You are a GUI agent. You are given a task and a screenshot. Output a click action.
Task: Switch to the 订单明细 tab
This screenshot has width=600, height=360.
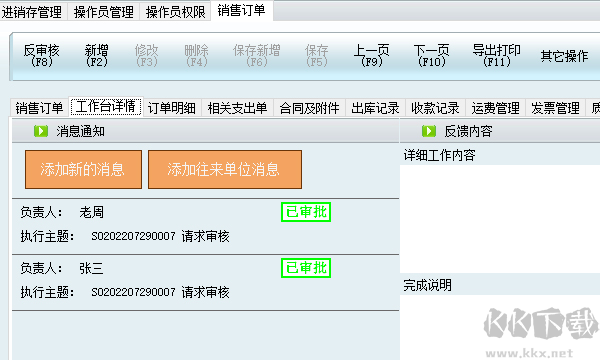click(x=172, y=108)
